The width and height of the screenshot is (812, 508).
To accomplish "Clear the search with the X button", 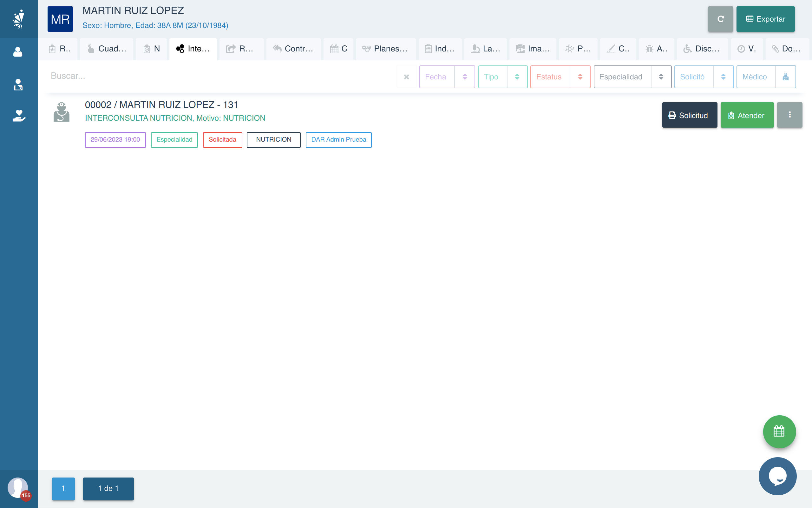I will coord(406,77).
